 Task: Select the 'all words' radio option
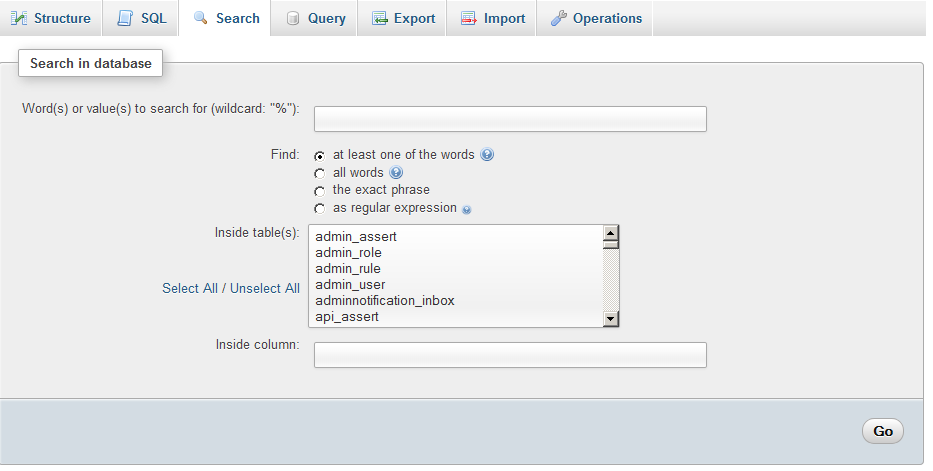click(320, 174)
